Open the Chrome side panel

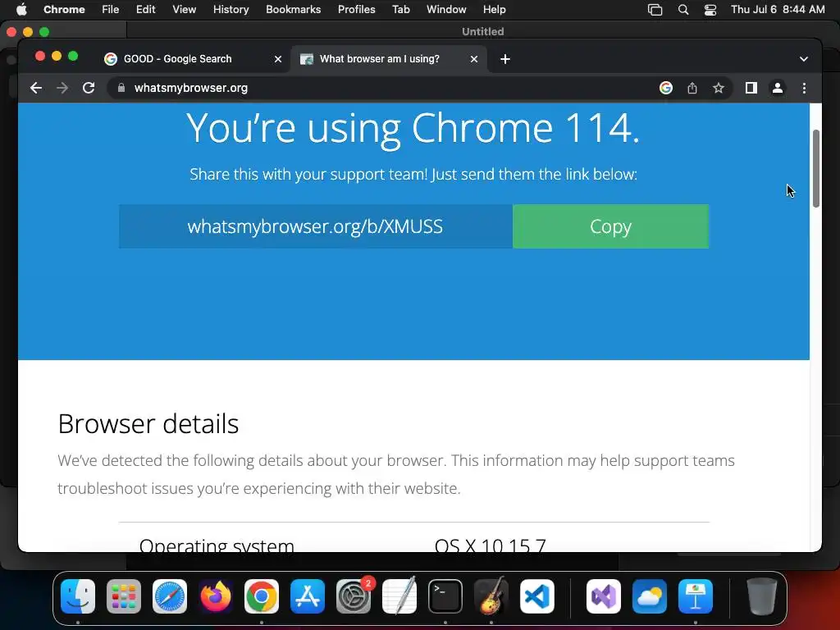click(751, 88)
